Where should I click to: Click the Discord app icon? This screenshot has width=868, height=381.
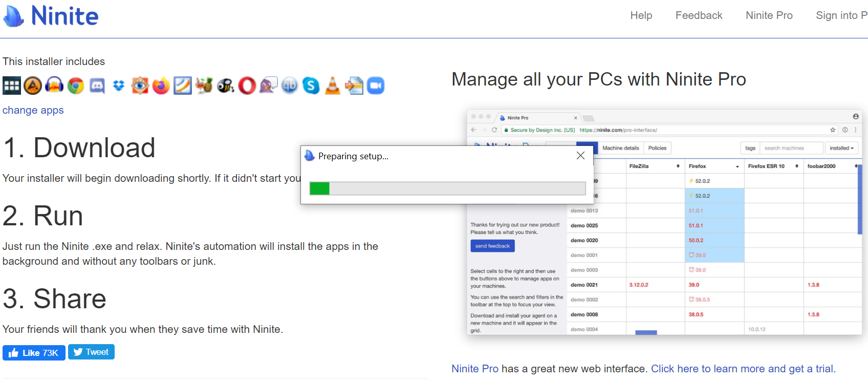(97, 86)
